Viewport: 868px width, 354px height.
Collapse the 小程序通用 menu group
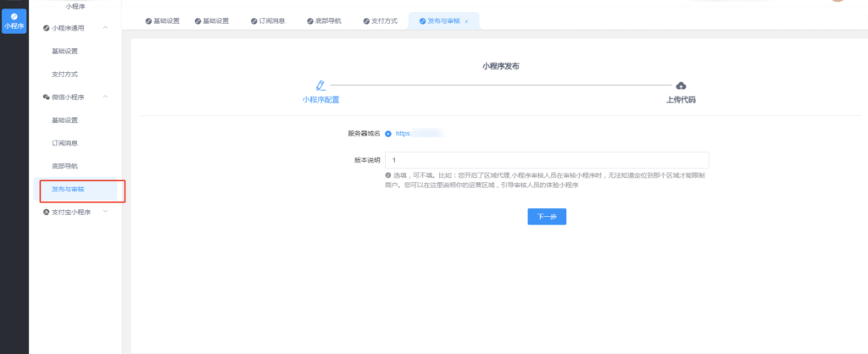tap(105, 29)
